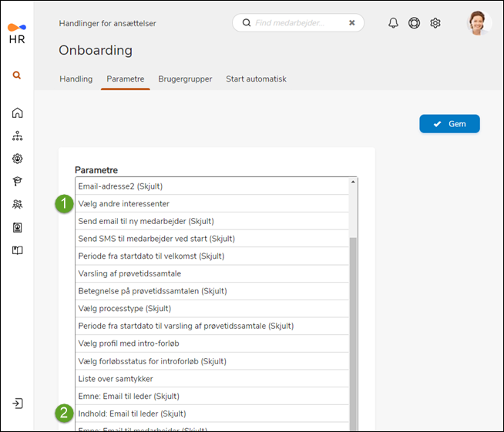Viewport: 504px width, 432px height.
Task: Click the scroll up arrow in Parametre list
Action: coord(353,182)
